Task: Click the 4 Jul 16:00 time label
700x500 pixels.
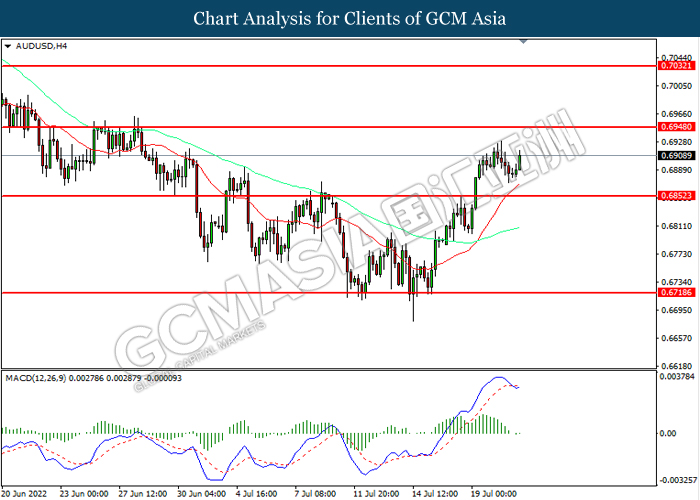Action: 257,494
